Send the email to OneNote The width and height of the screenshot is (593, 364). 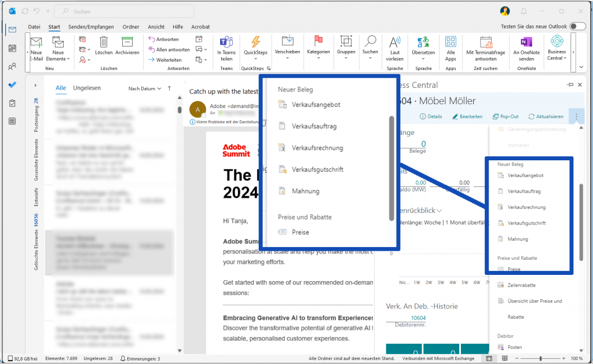pos(526,49)
